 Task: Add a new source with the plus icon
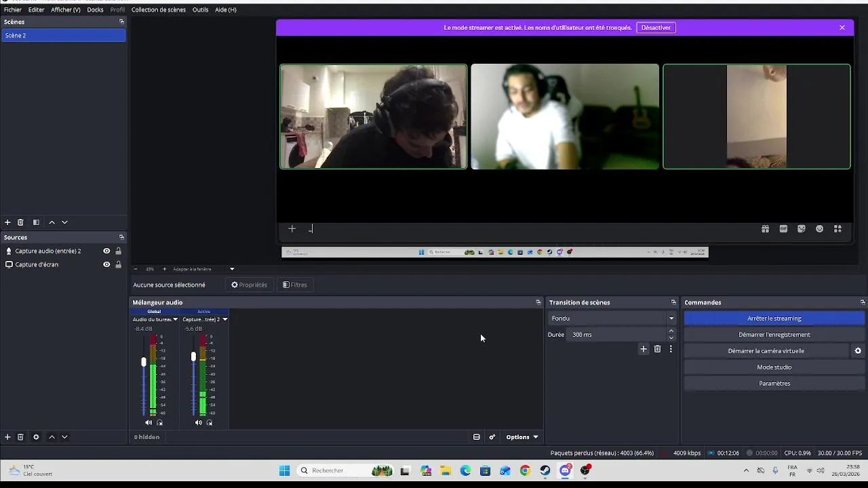(x=7, y=437)
